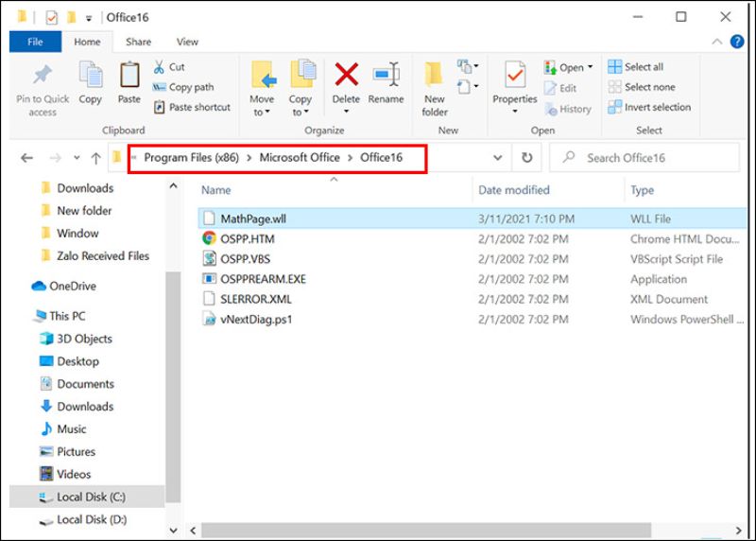The image size is (756, 541).
Task: Open New folder in navigation pane
Action: (77, 210)
